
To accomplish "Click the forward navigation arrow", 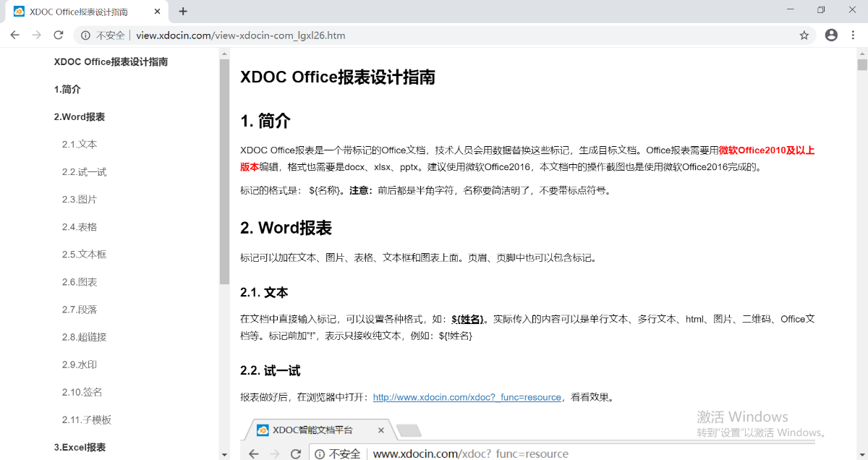I will coord(36,35).
